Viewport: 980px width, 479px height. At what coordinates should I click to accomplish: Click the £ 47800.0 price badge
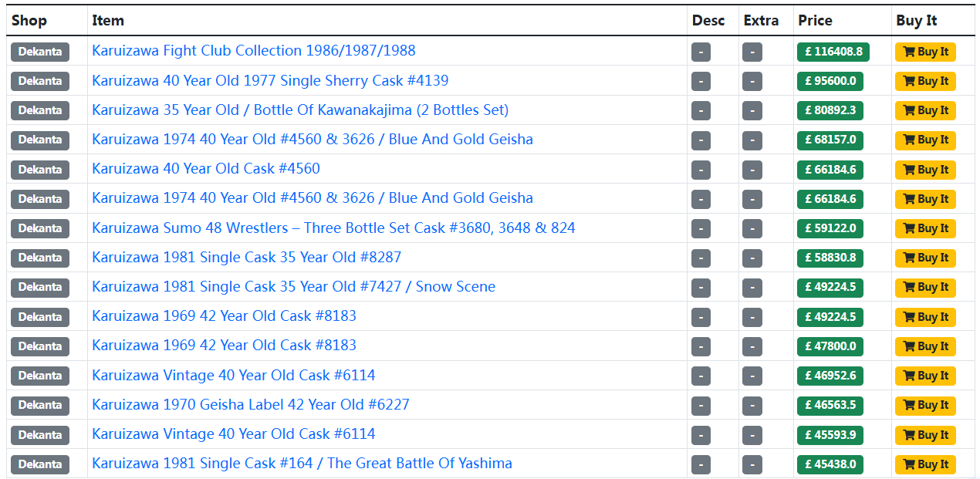point(830,346)
